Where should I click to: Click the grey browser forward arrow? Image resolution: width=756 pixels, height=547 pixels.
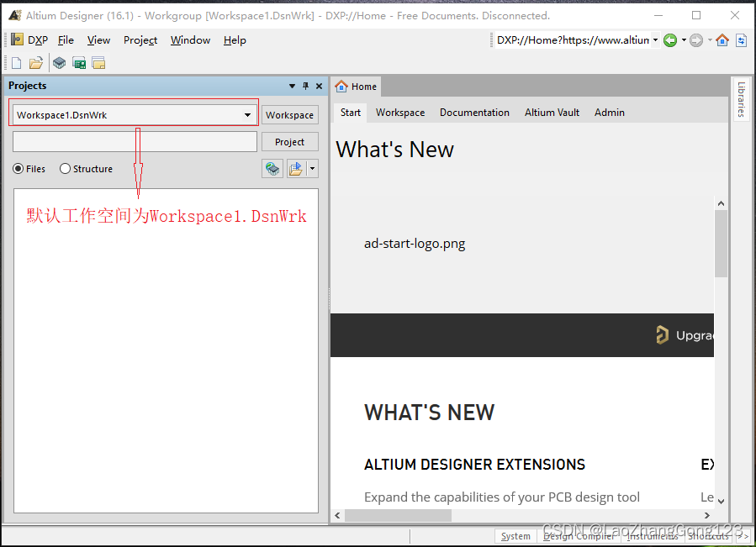[x=696, y=40]
